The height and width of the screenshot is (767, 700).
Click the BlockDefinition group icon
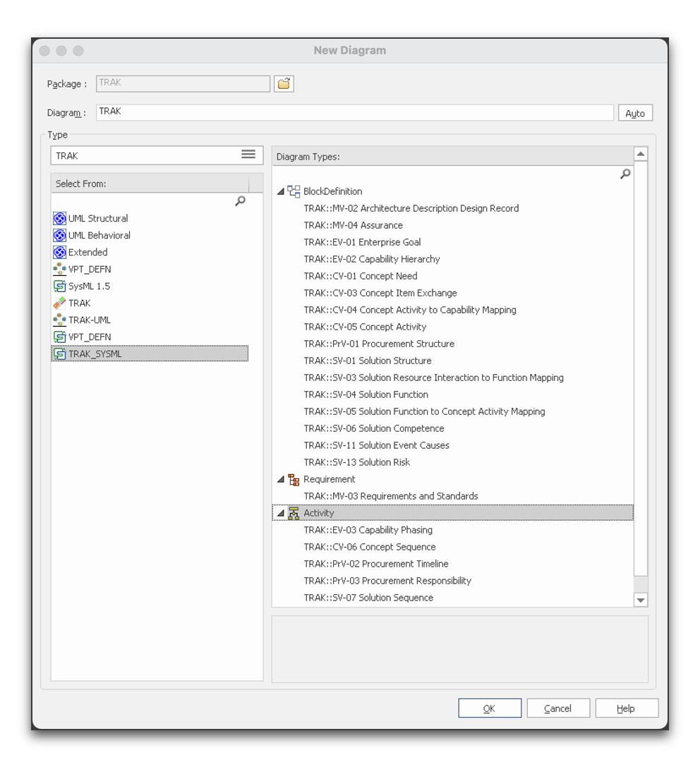tap(294, 192)
